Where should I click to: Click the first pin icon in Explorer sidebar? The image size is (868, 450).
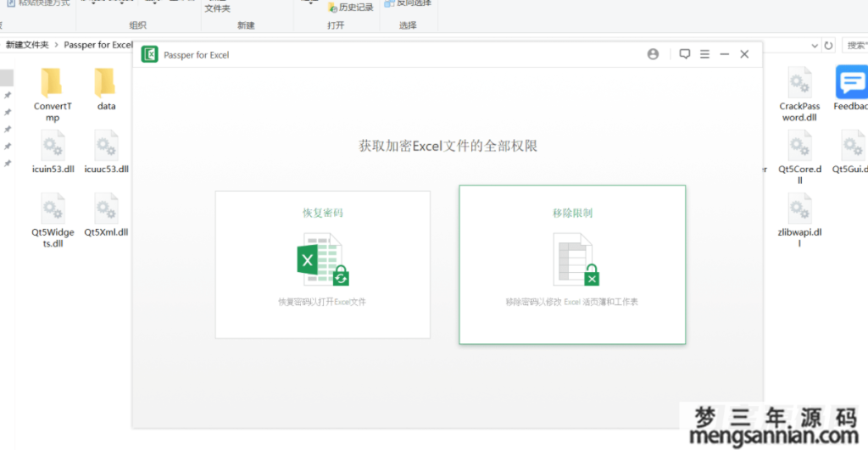point(8,95)
